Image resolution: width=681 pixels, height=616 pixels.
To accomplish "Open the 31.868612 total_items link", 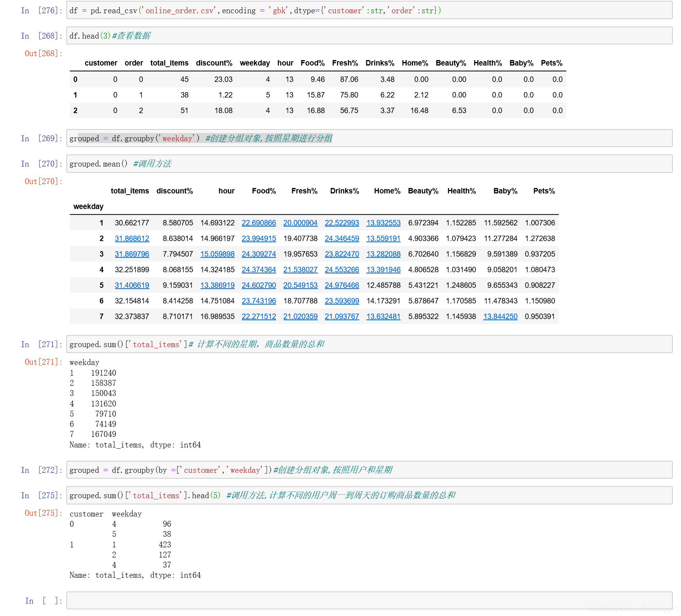I will [x=132, y=238].
